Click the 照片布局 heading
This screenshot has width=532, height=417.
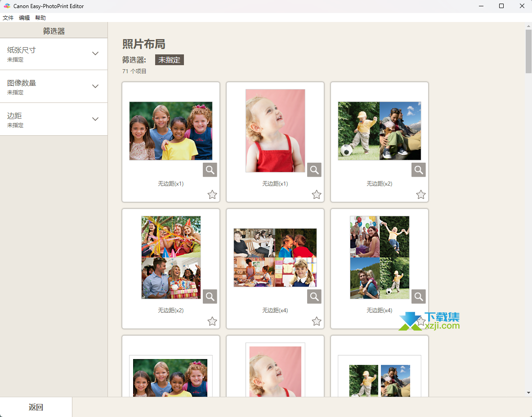click(x=144, y=44)
